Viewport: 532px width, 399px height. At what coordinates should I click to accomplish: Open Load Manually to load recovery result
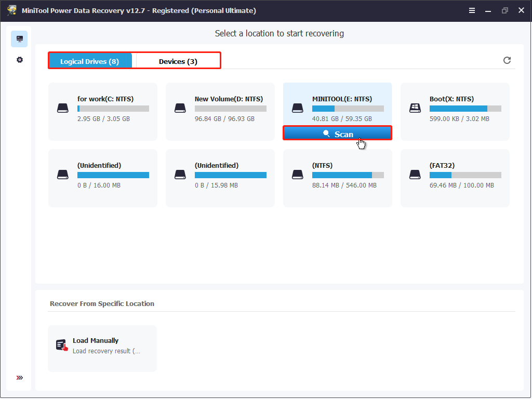102,348
